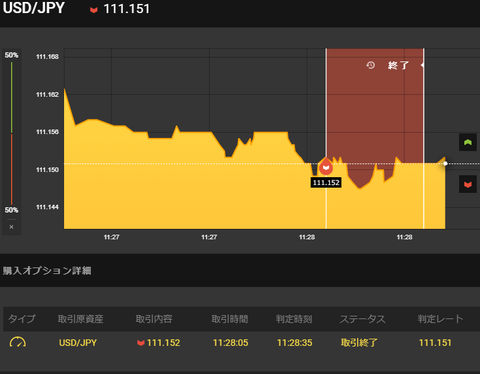
Task: Click the red down arrow in header
Action: 94,10
